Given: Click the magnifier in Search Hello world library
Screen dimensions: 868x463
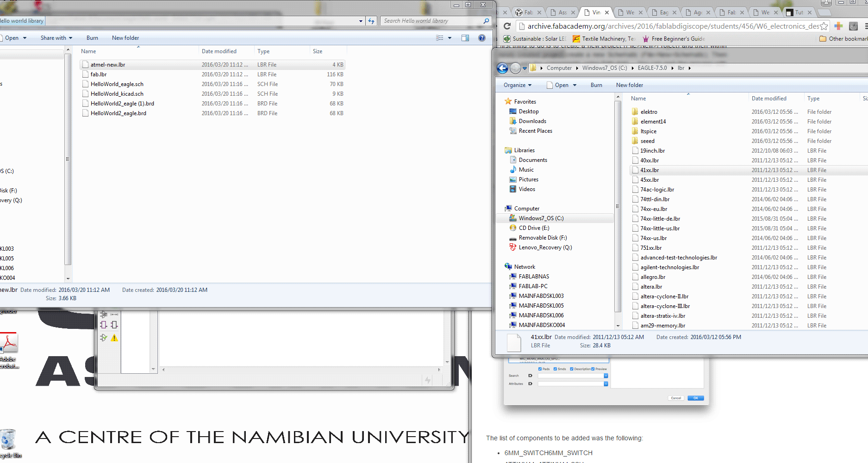Looking at the screenshot, I should point(486,21).
